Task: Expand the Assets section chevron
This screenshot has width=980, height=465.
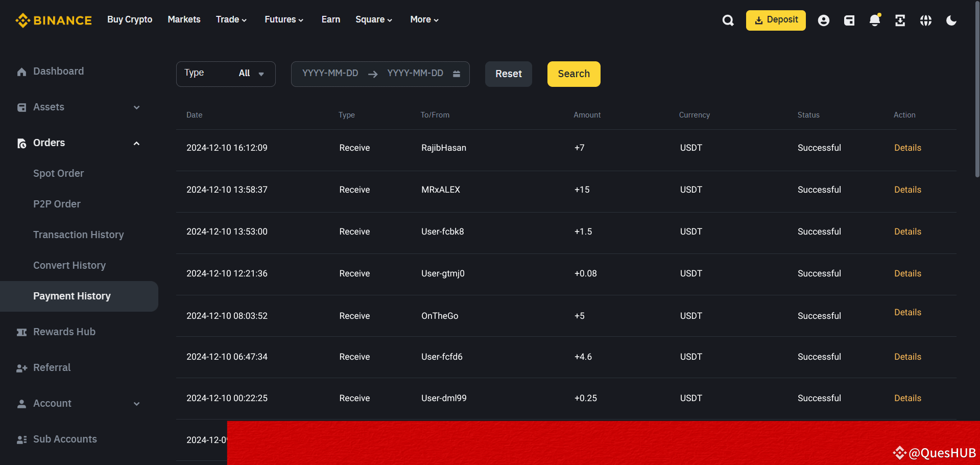Action: (x=136, y=107)
